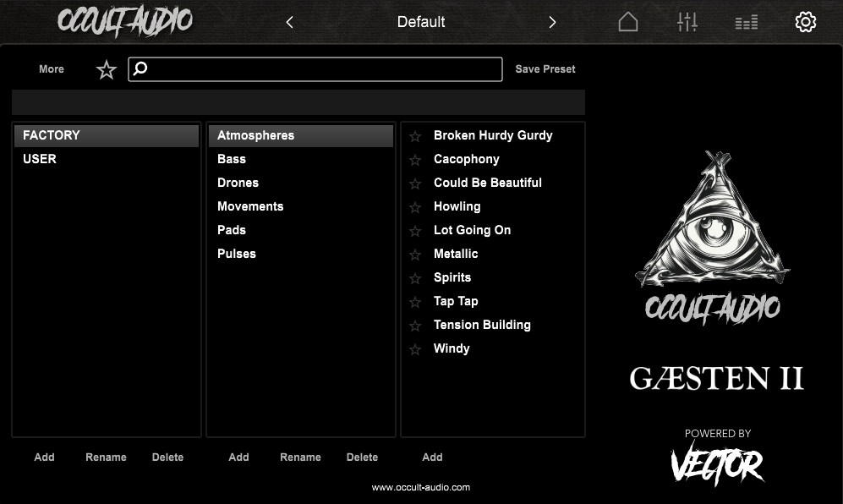Image resolution: width=843 pixels, height=504 pixels.
Task: Click Save Preset
Action: coord(545,68)
